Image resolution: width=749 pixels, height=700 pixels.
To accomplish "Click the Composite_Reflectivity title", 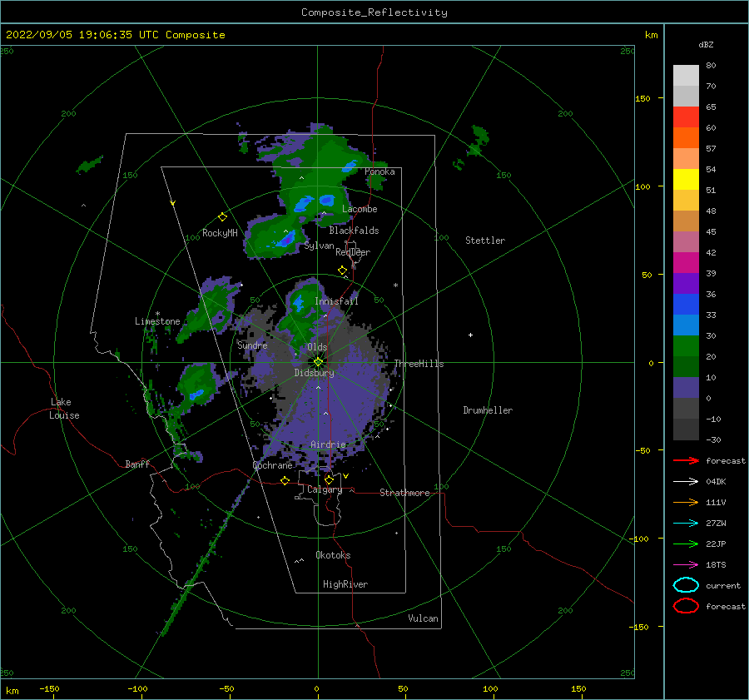I will [374, 12].
